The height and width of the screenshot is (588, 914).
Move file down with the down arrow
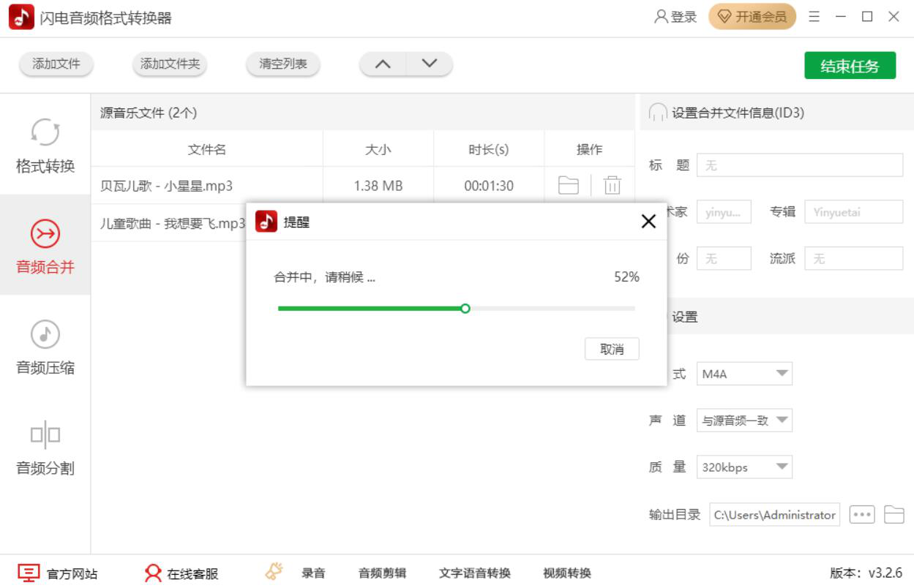[x=430, y=64]
